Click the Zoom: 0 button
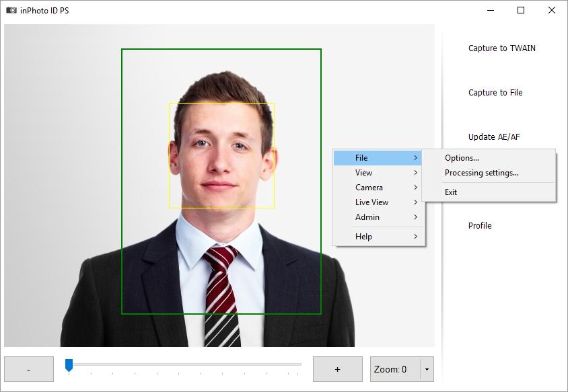 [x=395, y=369]
